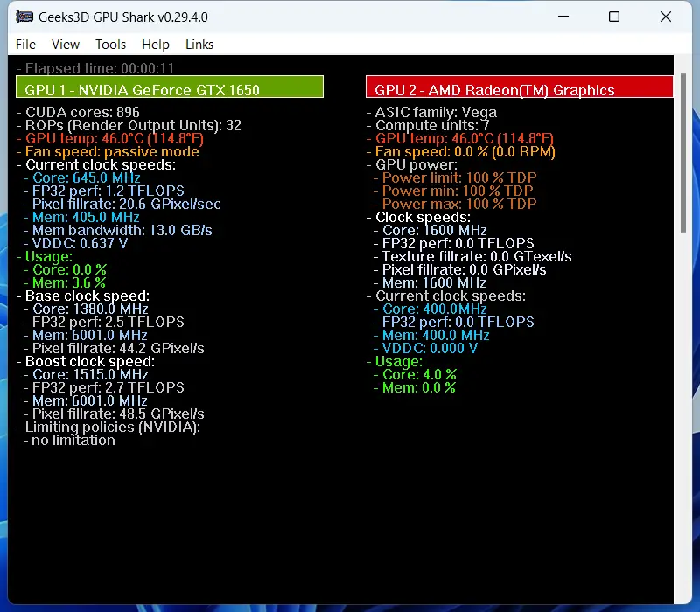This screenshot has width=700, height=612.
Task: Click FP32 perf: 2.5 TFLOPS line
Action: [x=104, y=322]
